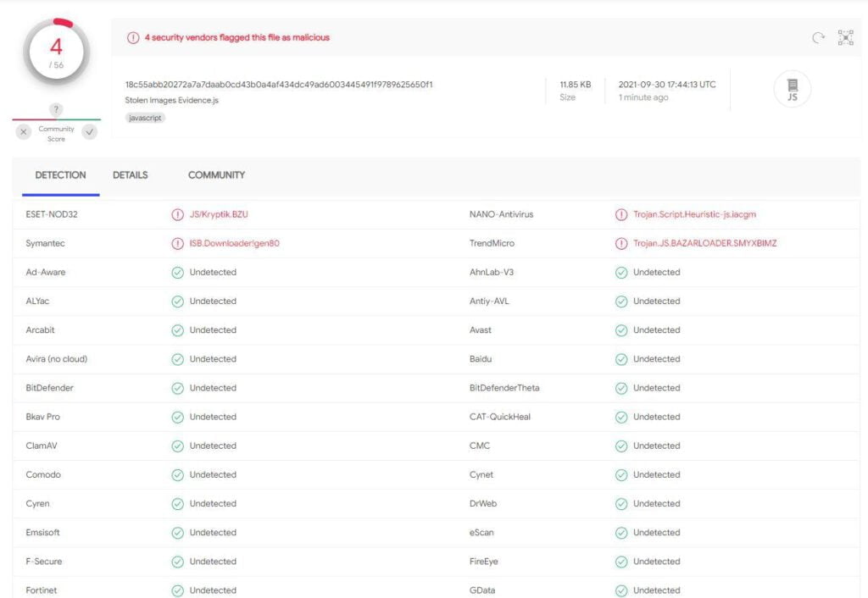868x598 pixels.
Task: Select the javascript tag
Action: [144, 118]
